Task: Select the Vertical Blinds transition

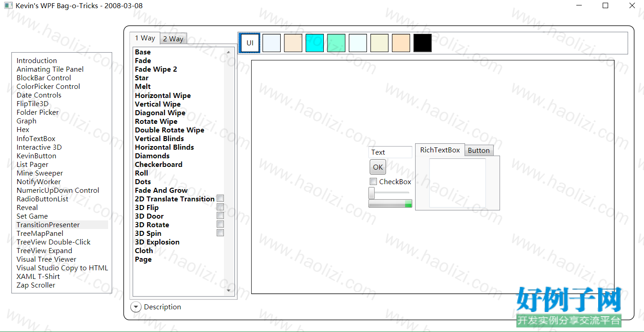Action: pyautogui.click(x=159, y=139)
